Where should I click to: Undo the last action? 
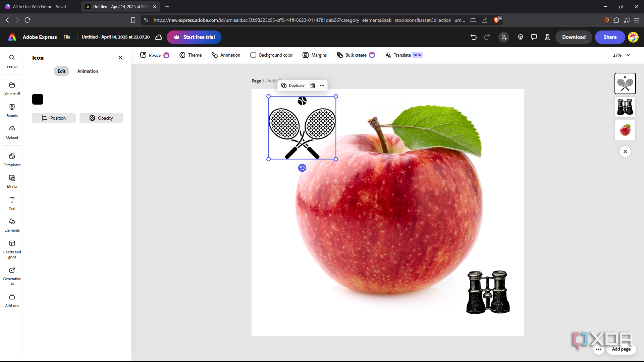click(473, 37)
